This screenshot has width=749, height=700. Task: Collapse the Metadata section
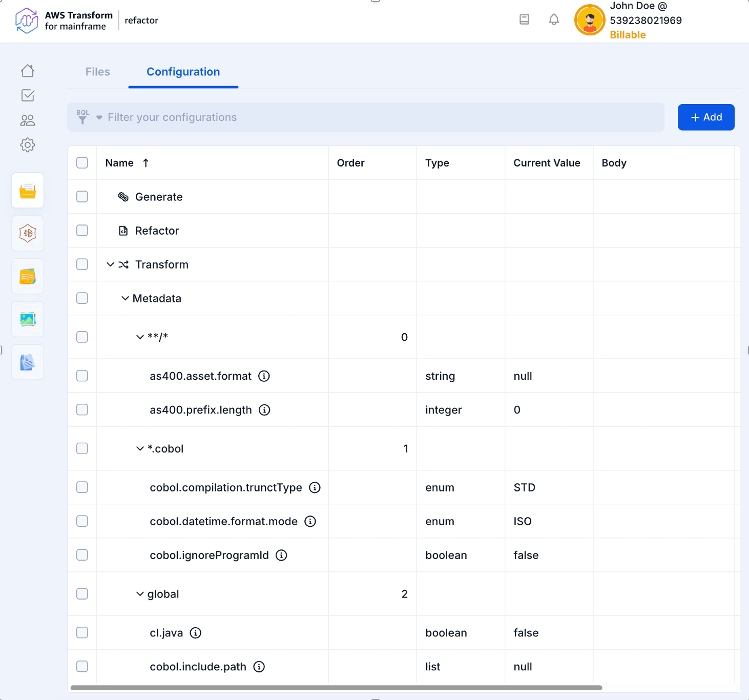click(125, 298)
